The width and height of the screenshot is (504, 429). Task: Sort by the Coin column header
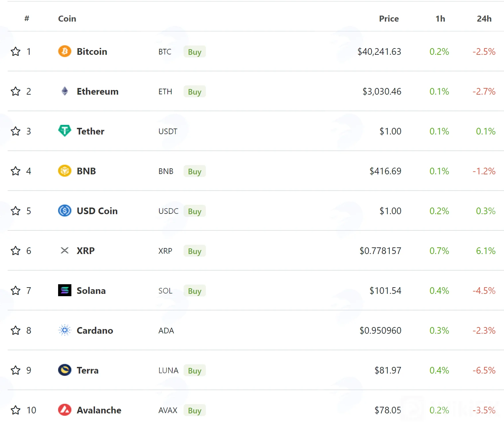click(67, 19)
